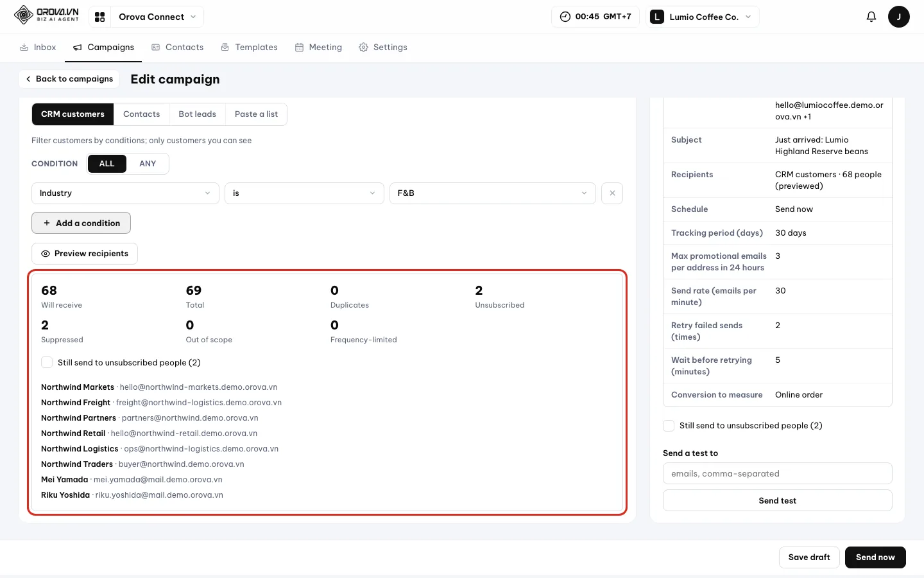The image size is (924, 578).
Task: Open the F&B value dropdown
Action: pyautogui.click(x=493, y=193)
